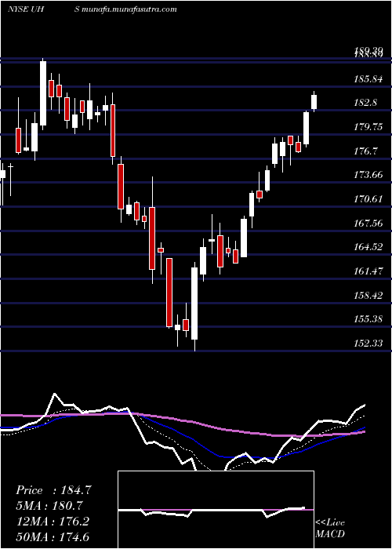Click the 173.66 price axis label
392x549 pixels.
coord(368,175)
